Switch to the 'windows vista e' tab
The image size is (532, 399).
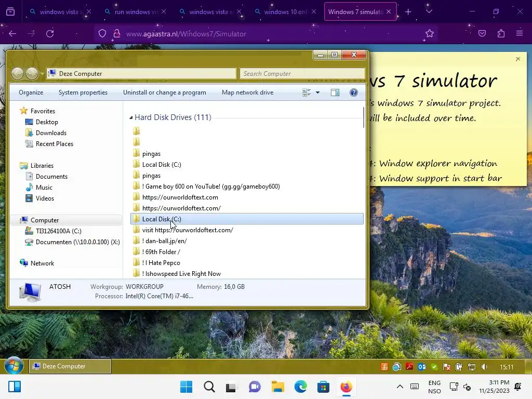coord(210,12)
